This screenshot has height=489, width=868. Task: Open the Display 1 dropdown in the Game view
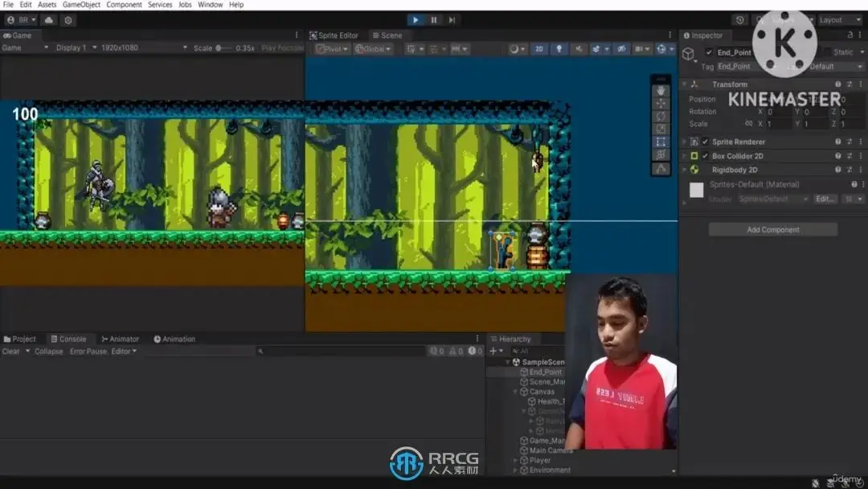pyautogui.click(x=76, y=47)
